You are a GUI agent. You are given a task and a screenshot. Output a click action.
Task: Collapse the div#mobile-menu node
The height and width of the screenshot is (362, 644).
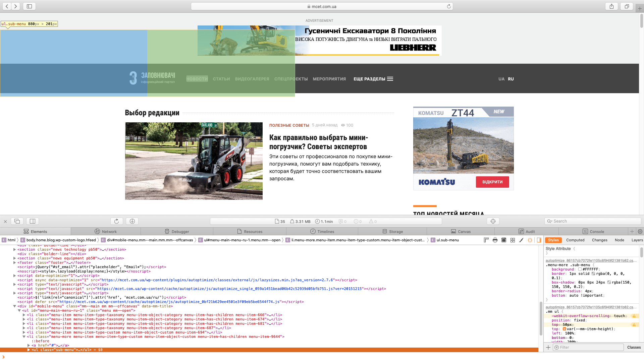click(15, 306)
